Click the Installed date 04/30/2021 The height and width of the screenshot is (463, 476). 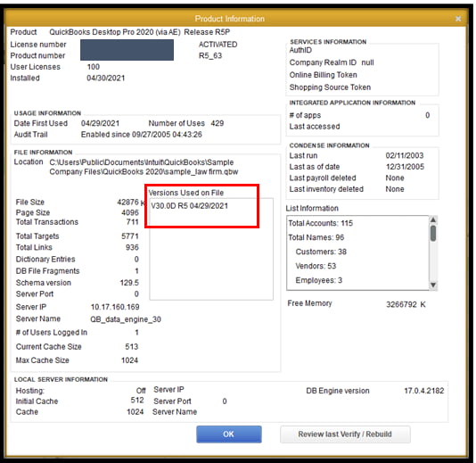(x=106, y=79)
